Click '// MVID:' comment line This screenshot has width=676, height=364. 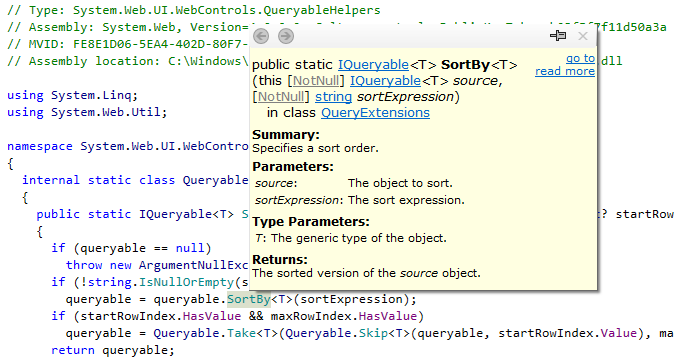[x=128, y=44]
